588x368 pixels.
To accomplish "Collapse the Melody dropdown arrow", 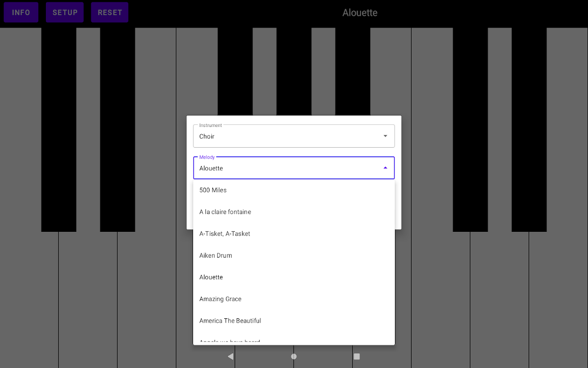I will 385,168.
